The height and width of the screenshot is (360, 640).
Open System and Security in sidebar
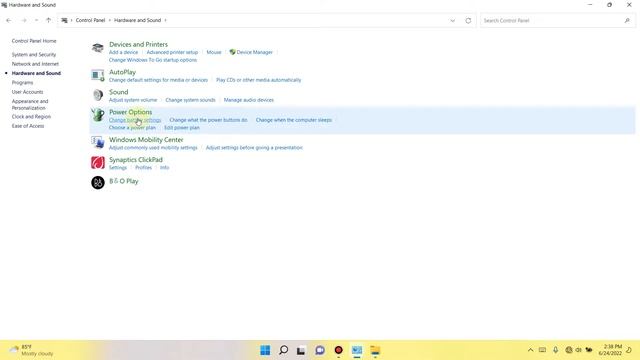click(x=34, y=54)
